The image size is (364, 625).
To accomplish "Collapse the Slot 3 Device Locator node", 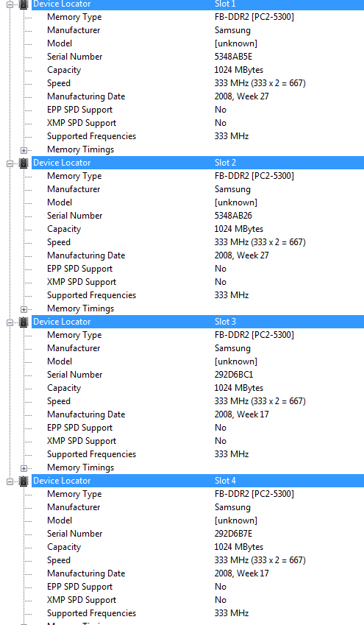I will tap(10, 322).
